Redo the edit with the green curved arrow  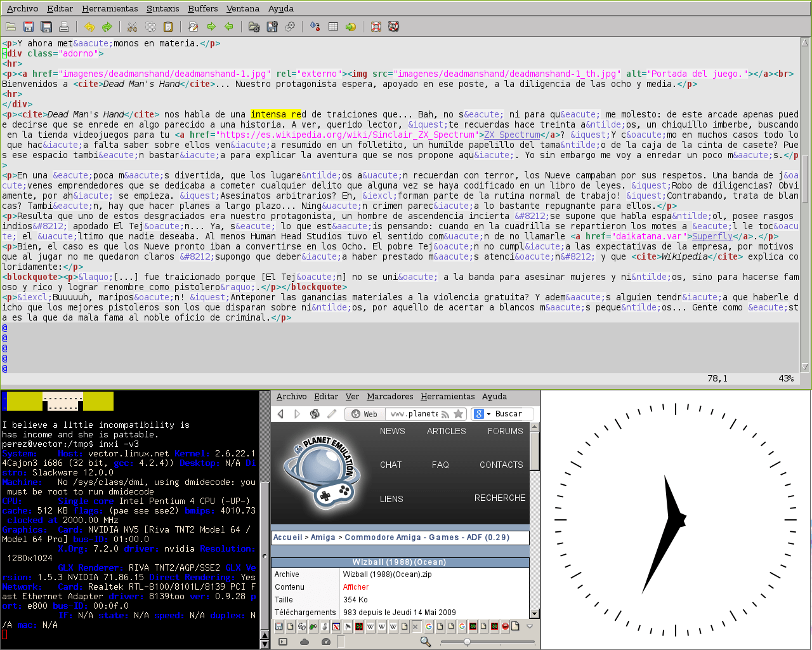(107, 27)
